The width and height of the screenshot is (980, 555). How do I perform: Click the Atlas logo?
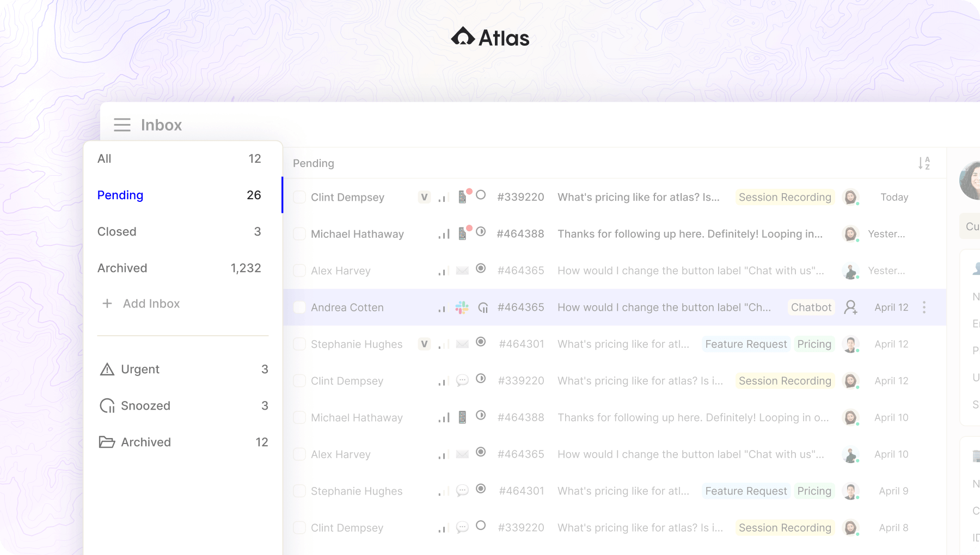pos(490,38)
